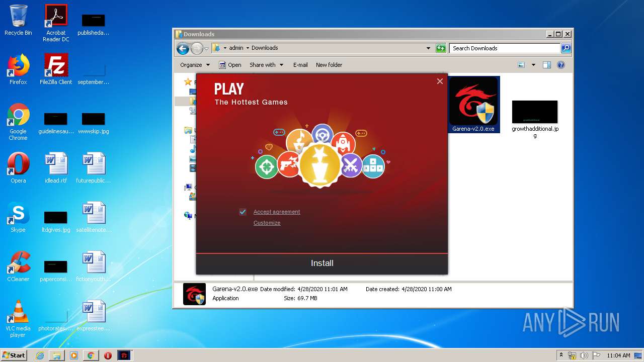This screenshot has height=362, width=644.
Task: Click E-mail in the Explorer toolbar
Action: [300, 65]
